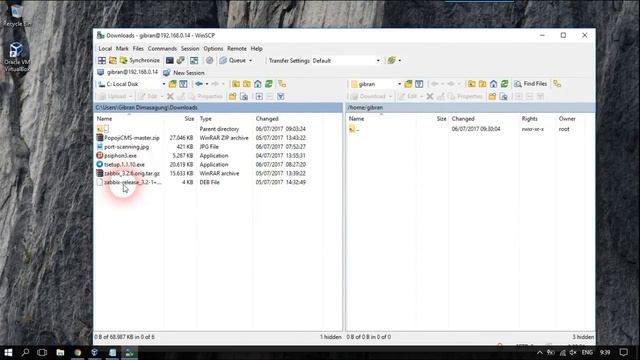Create new file in remote panel
Viewport: 640px width, 360px height.
504,96
